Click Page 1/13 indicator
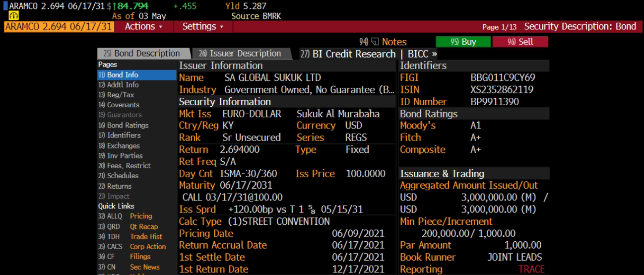Screen dimensions: 644x275 click(499, 27)
